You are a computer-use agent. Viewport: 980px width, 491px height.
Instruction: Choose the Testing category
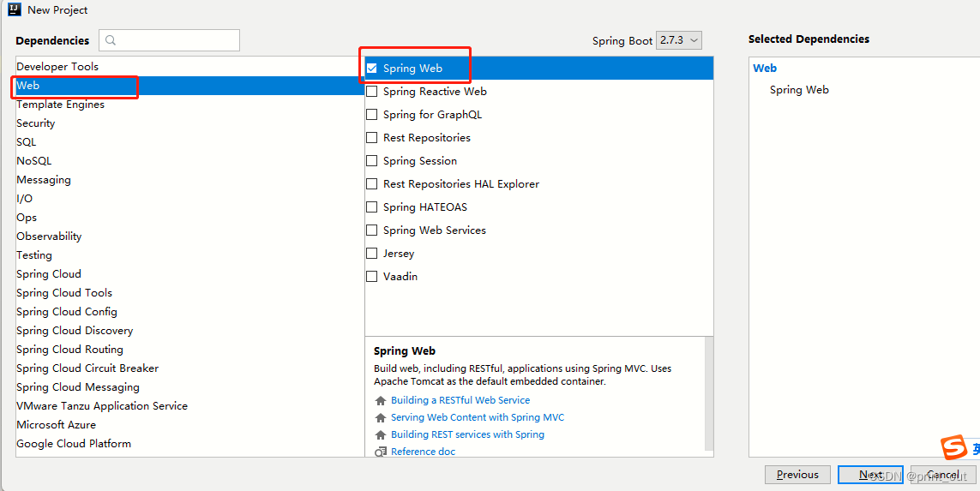tap(190, 254)
